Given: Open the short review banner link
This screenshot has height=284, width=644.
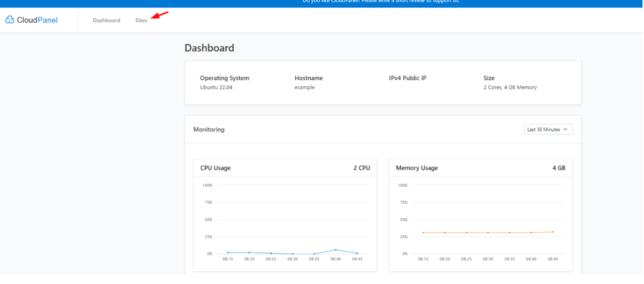Looking at the screenshot, I should (381, 1).
